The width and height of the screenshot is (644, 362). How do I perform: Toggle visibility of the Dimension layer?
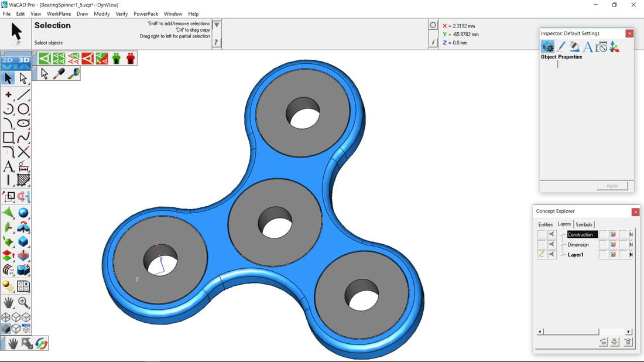[551, 244]
